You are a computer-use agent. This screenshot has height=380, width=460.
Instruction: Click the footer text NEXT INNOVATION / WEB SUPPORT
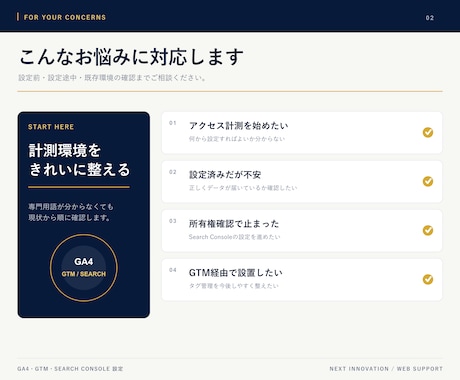pos(386,369)
